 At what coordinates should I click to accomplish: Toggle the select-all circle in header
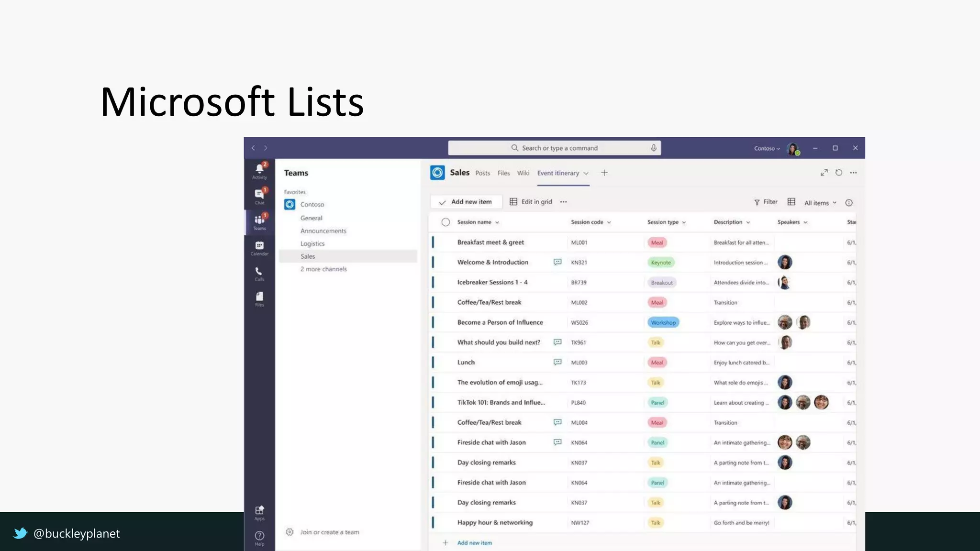tap(445, 222)
